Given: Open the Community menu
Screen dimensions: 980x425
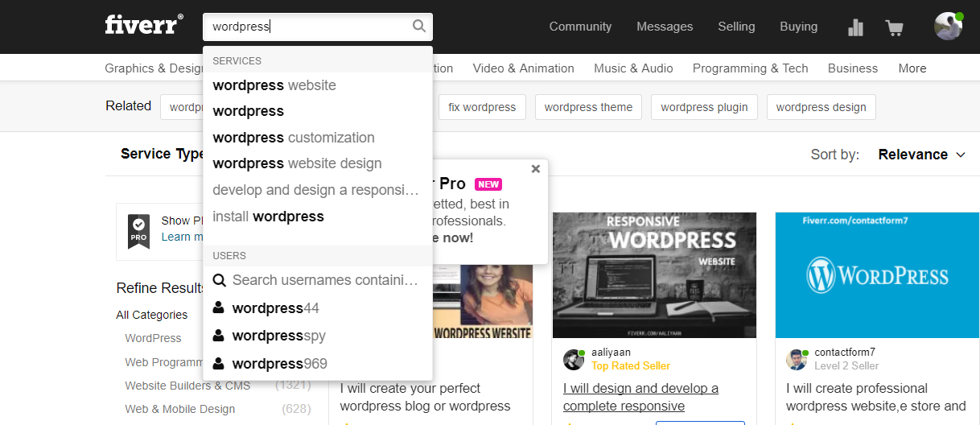Looking at the screenshot, I should [580, 27].
